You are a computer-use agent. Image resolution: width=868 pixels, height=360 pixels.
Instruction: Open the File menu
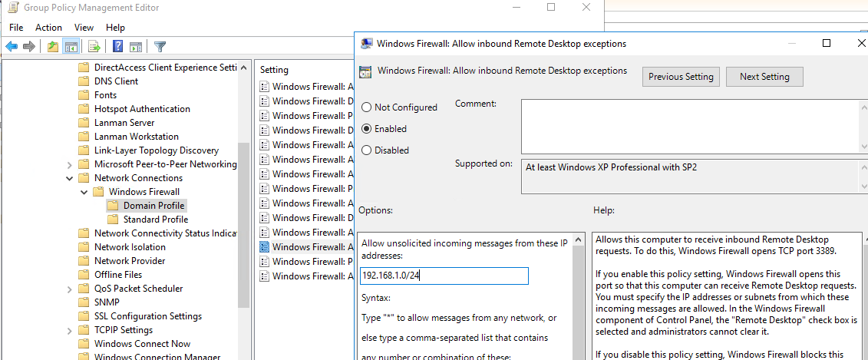coord(16,27)
